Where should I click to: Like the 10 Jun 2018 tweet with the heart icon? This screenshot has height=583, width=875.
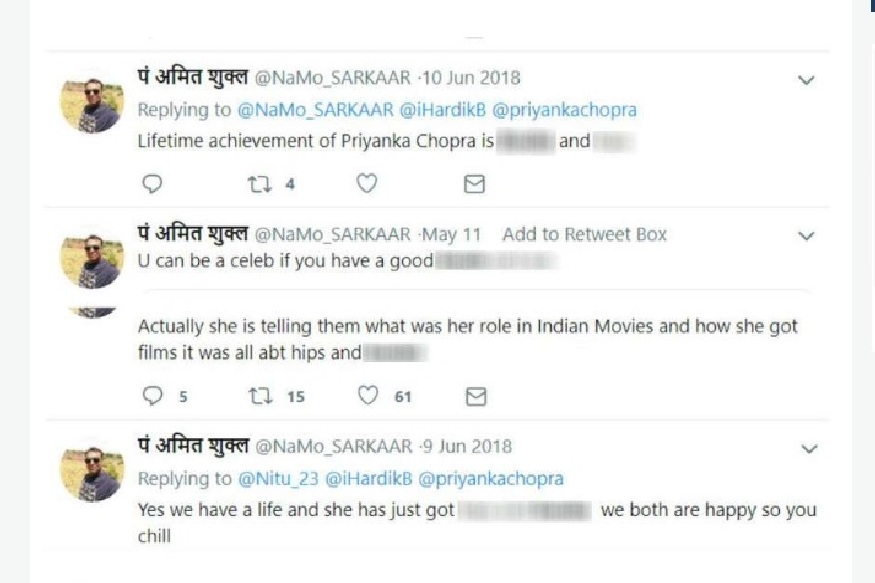point(366,183)
